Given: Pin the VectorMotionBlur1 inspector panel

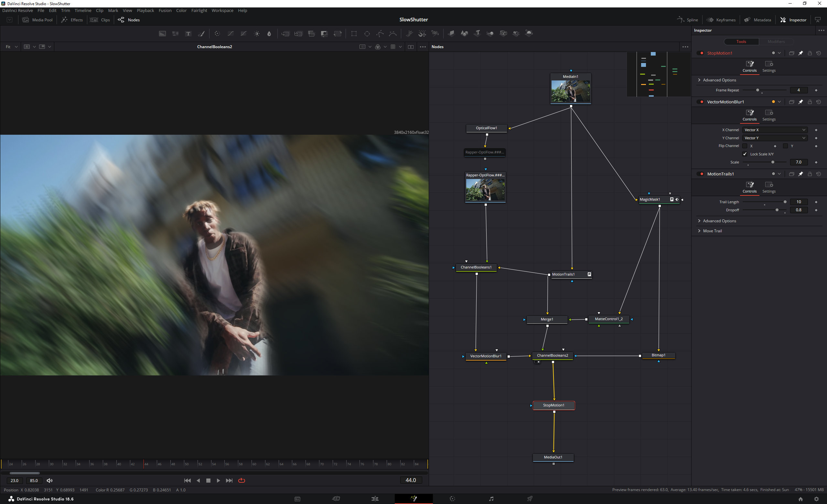Looking at the screenshot, I should click(x=800, y=102).
